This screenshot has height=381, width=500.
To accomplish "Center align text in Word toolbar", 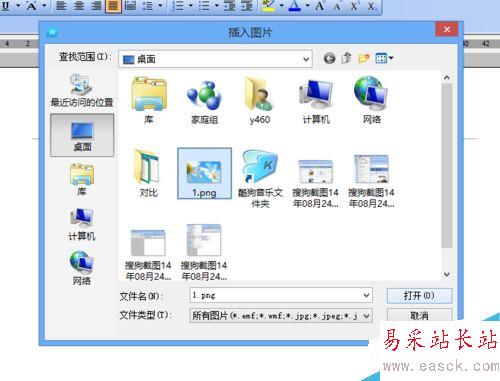I will 79,6.
